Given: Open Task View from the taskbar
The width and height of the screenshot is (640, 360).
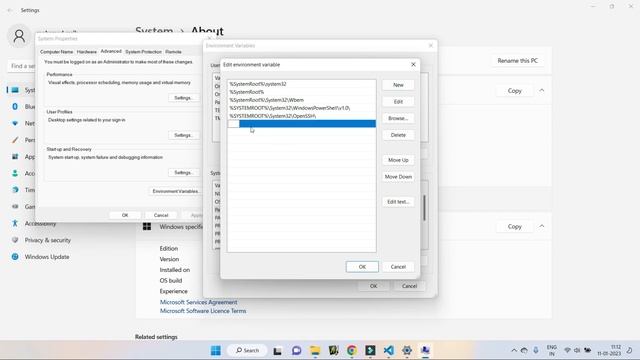Looking at the screenshot, I should pyautogui.click(x=278, y=350).
